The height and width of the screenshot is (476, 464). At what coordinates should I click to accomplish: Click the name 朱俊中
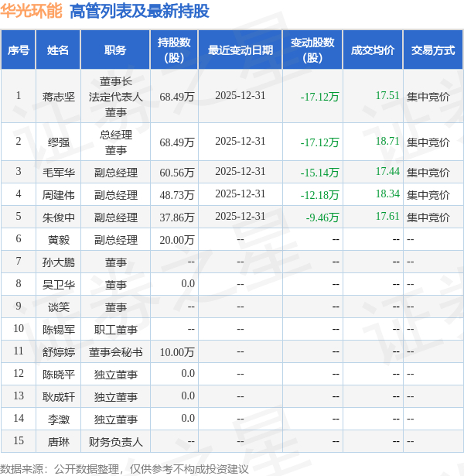pyautogui.click(x=59, y=217)
